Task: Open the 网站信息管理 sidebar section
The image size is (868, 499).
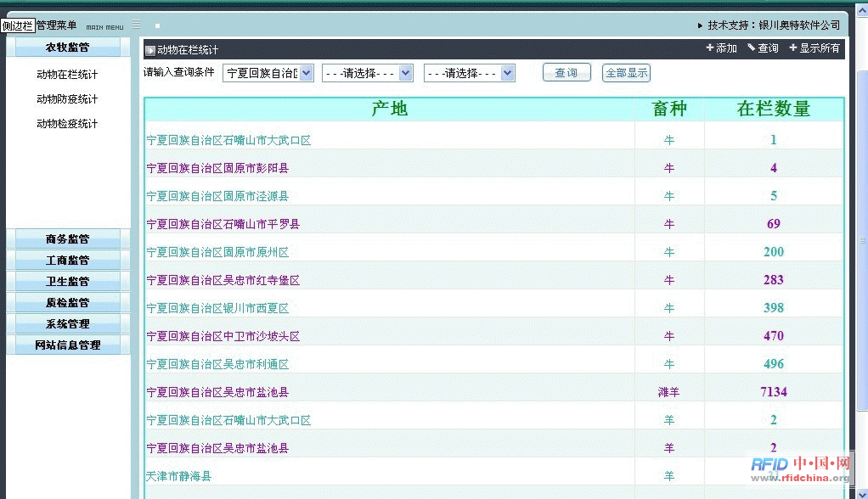Action: [x=68, y=345]
